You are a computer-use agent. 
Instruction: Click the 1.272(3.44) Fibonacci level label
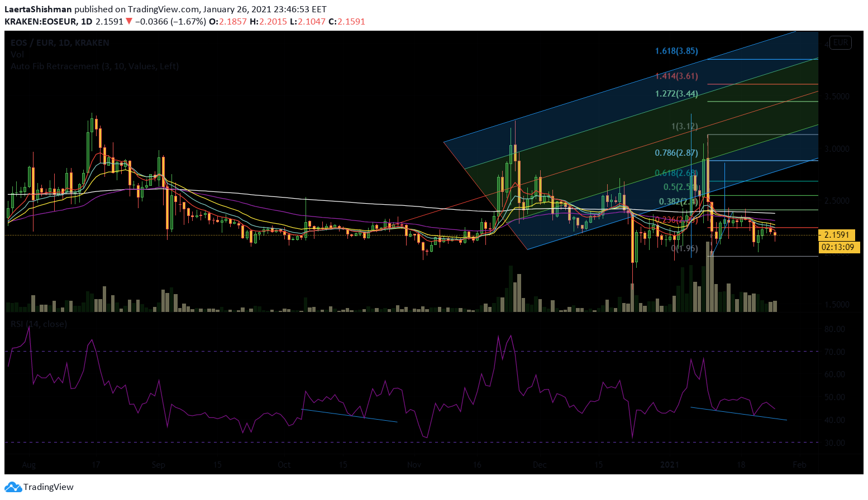click(x=676, y=94)
